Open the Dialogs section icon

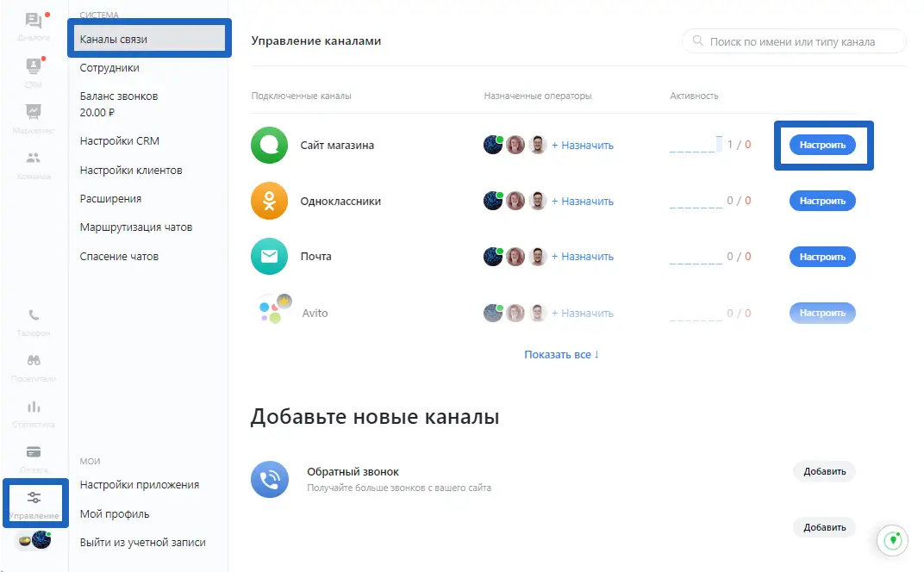[34, 22]
